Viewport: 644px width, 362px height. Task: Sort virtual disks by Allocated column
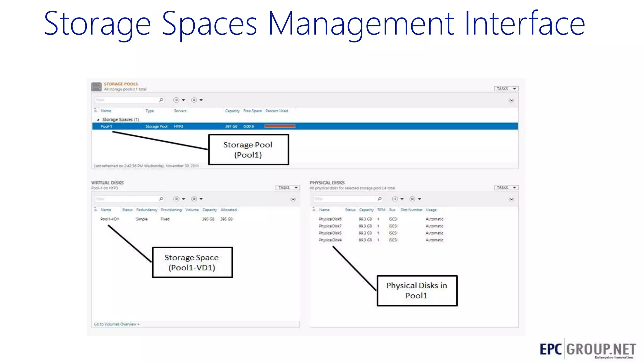229,210
